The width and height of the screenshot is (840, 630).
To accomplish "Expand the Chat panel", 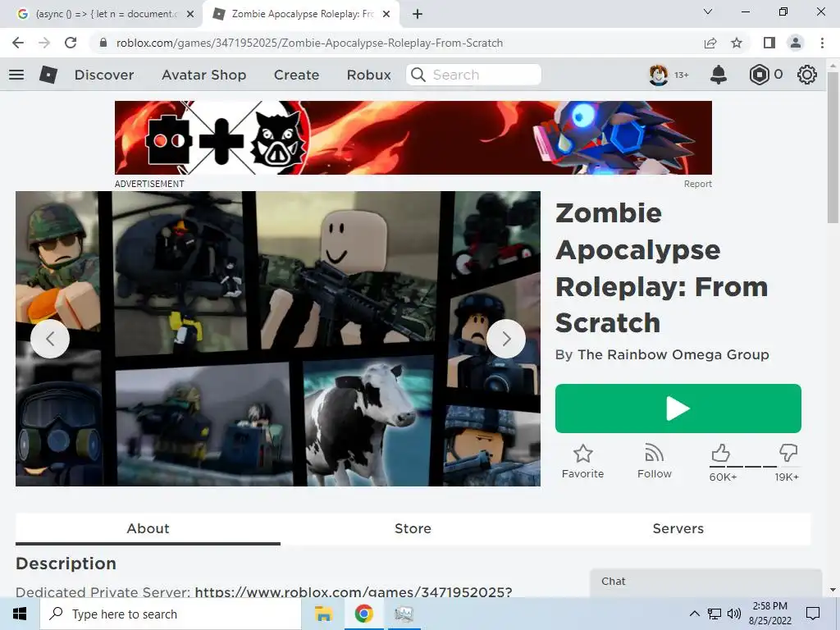I will tap(705, 582).
